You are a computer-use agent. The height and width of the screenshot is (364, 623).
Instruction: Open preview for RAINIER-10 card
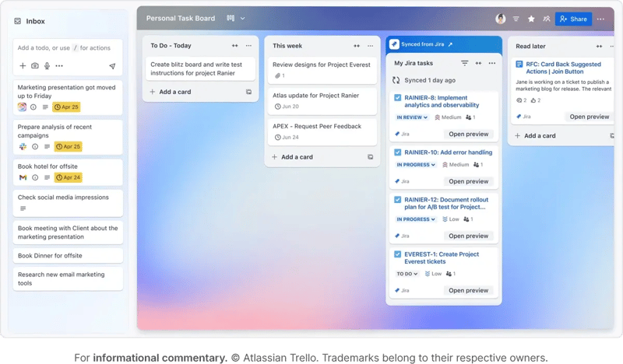point(469,181)
